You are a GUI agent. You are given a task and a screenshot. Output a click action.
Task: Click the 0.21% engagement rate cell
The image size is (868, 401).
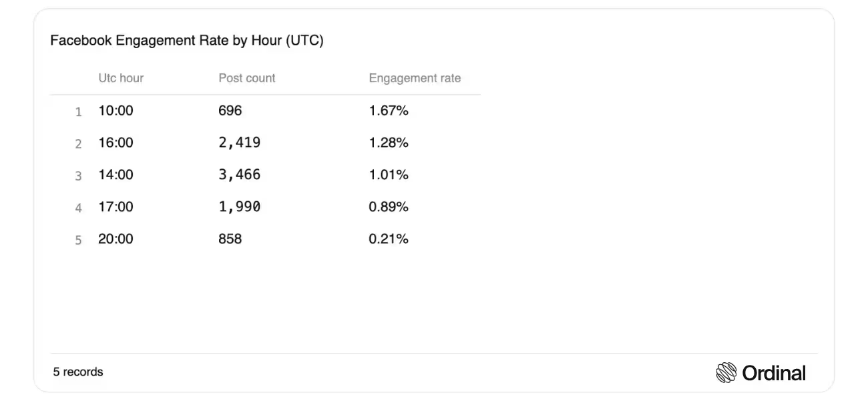point(389,239)
